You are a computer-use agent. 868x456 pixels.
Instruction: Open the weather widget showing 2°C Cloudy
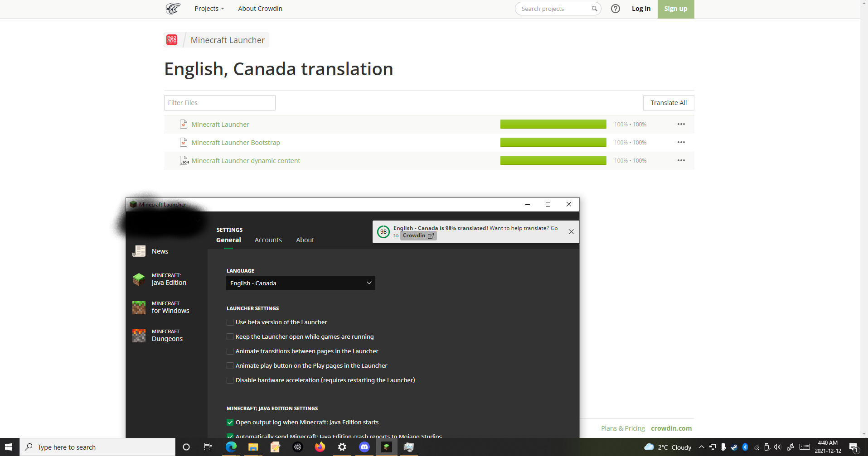(668, 447)
